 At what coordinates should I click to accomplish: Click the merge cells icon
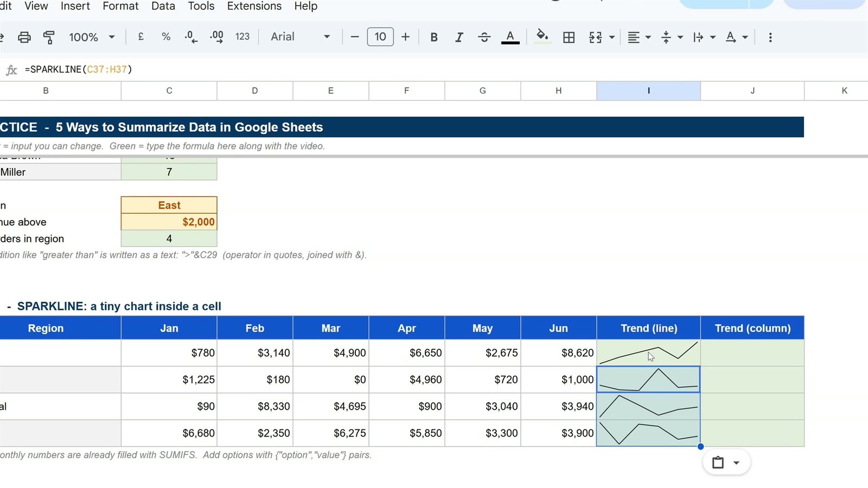point(595,37)
